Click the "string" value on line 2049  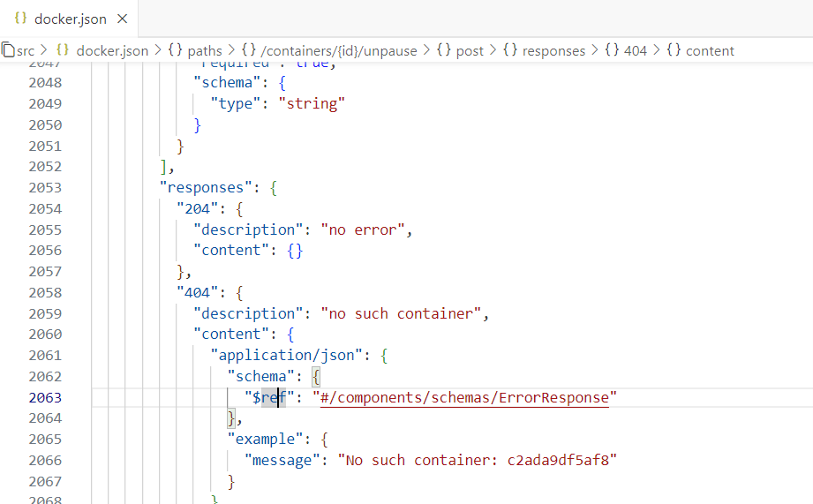(312, 103)
